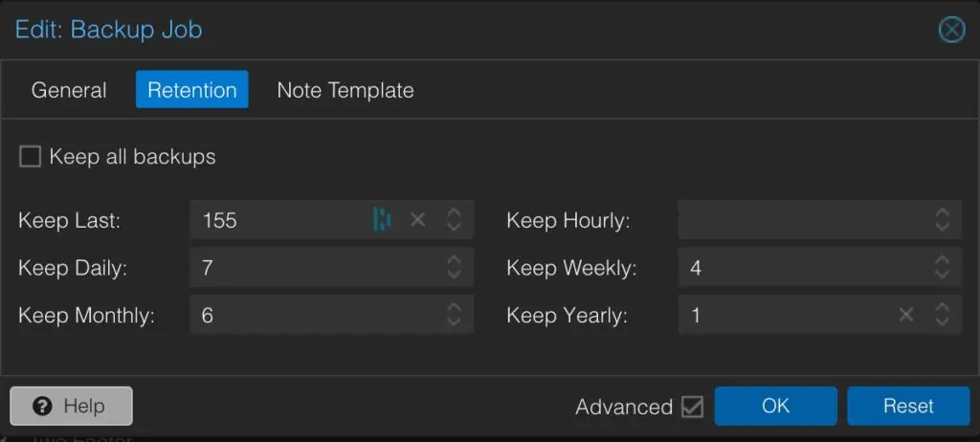Viewport: 980px width, 442px height.
Task: Select the Retention tab
Action: pos(191,89)
